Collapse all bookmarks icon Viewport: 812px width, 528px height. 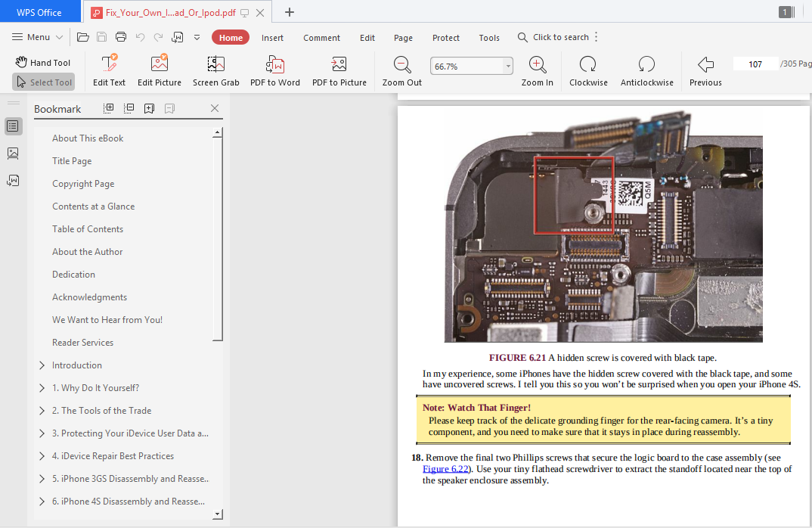[x=129, y=108]
